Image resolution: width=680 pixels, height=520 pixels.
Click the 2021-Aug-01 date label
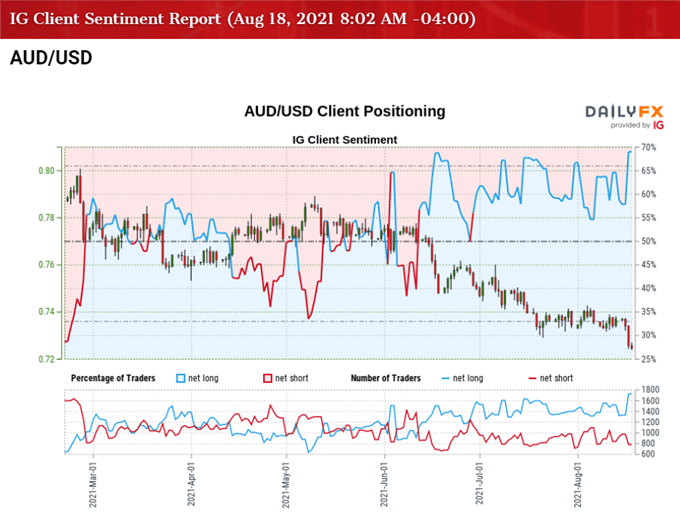coord(578,484)
